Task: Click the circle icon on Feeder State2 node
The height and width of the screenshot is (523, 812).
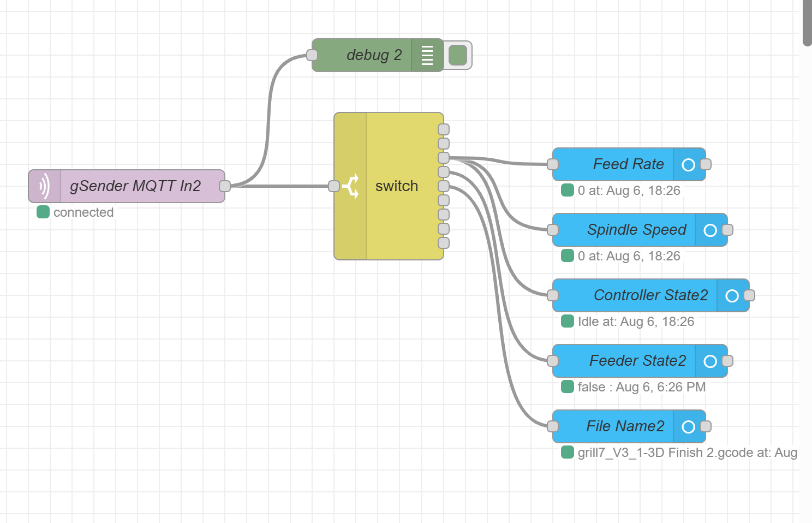Action: 710,361
